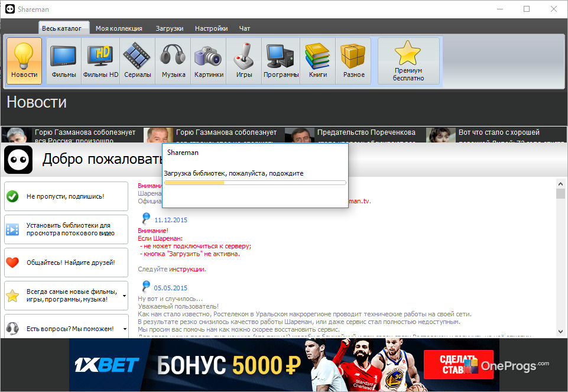Screen dimensions: 568x392
Task: Minimize the Shareman window
Action: 500,9
